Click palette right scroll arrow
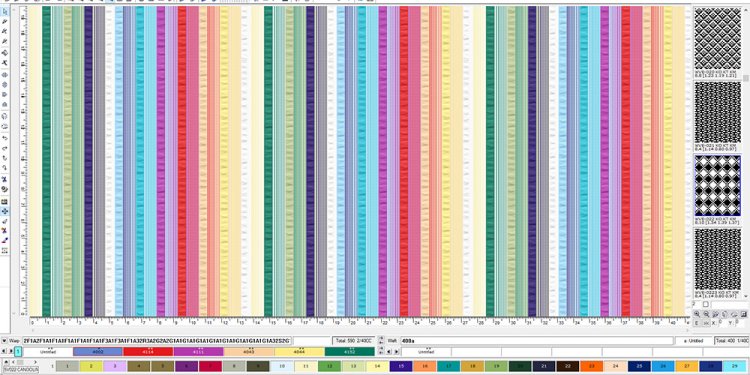 pyautogui.click(x=34, y=362)
